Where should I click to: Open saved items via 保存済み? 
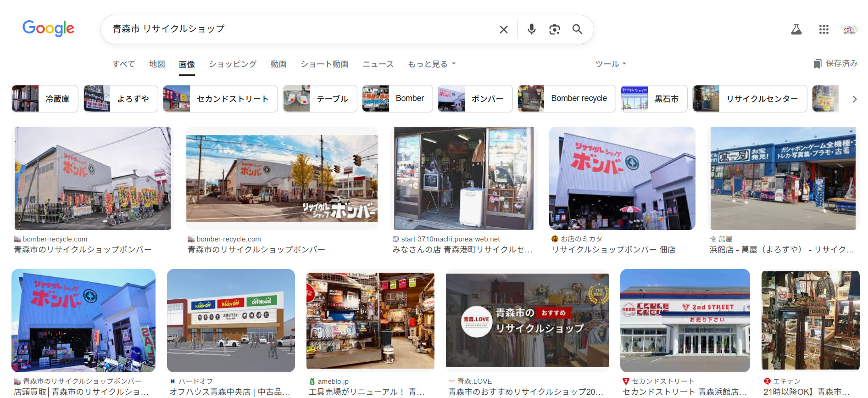tap(835, 63)
